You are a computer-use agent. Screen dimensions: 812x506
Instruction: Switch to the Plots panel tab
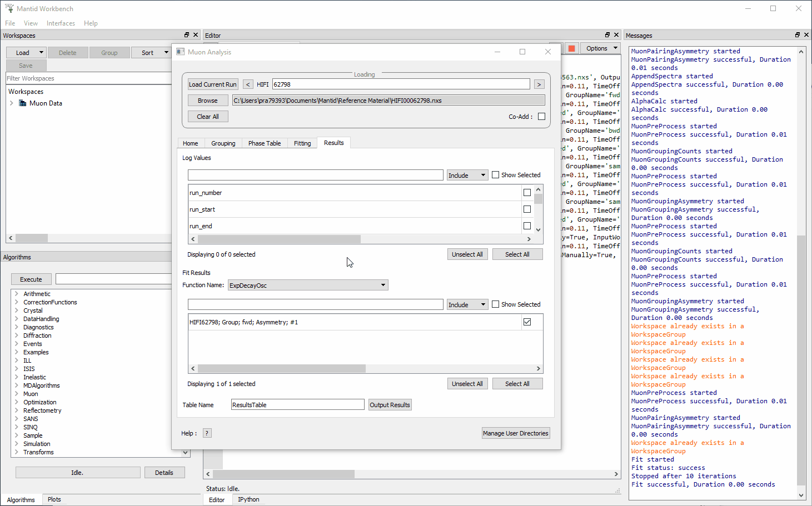pos(53,499)
